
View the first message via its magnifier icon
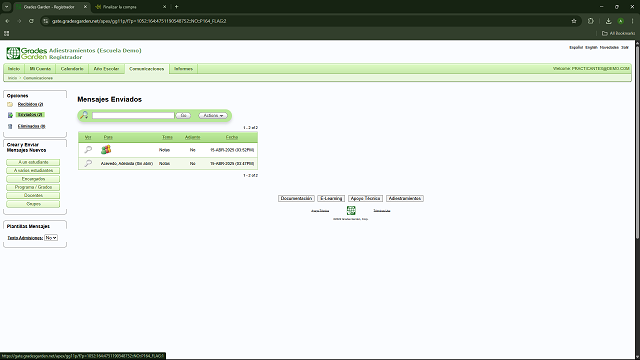88,150
